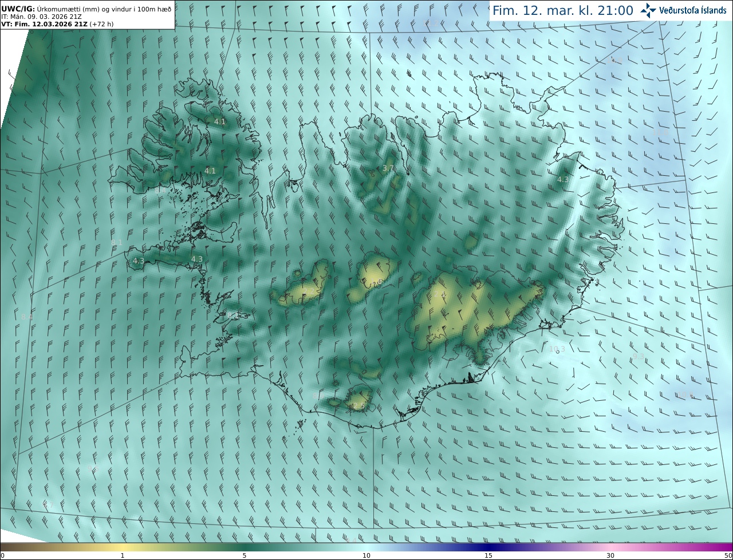Click the color scale tick label 10
Image resolution: width=733 pixels, height=560 pixels.
coord(366,555)
